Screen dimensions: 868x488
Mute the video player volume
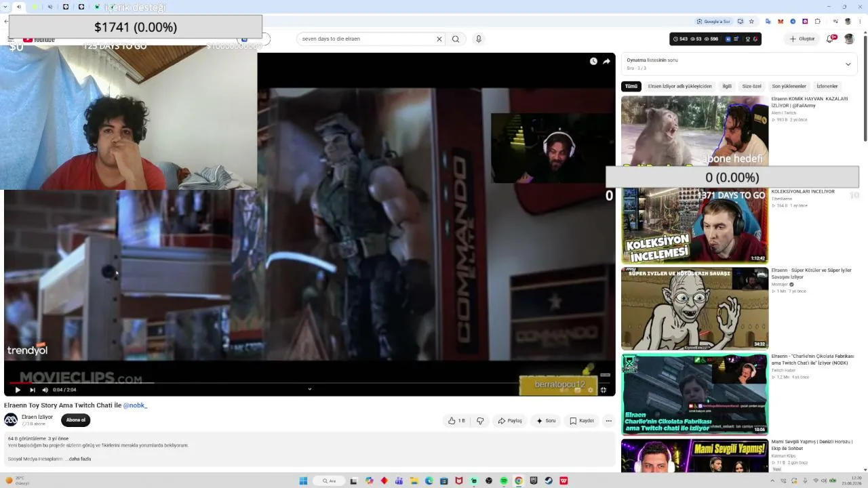point(45,390)
